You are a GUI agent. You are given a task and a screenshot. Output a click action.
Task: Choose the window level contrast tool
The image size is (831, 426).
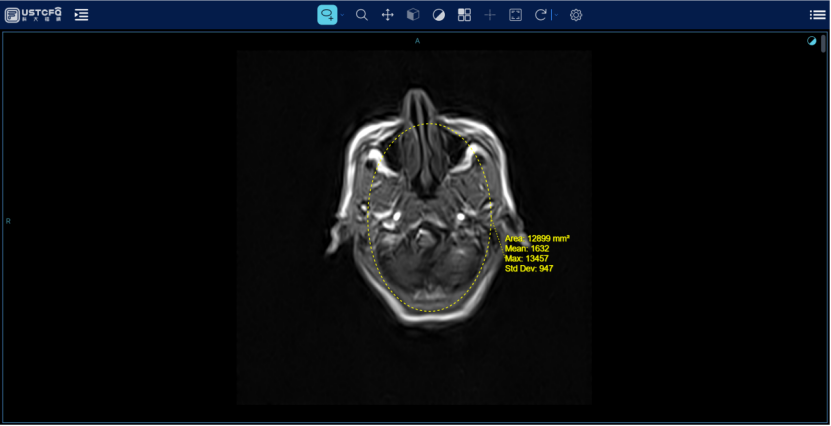439,15
